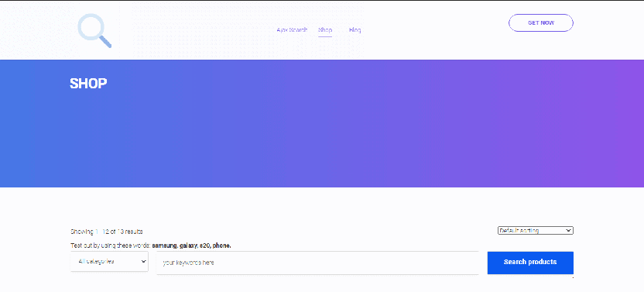Open the Ajax Search menu item
The image size is (644, 292).
(x=292, y=30)
